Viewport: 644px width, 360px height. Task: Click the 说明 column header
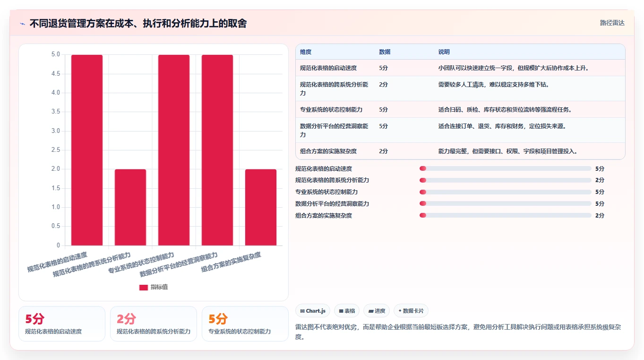pos(444,52)
